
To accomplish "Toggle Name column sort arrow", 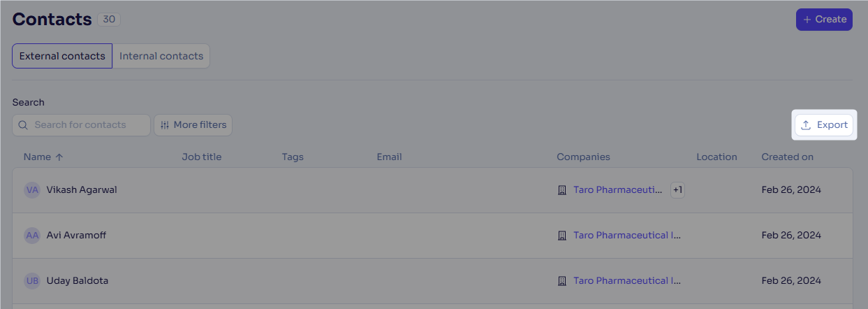I will (59, 157).
